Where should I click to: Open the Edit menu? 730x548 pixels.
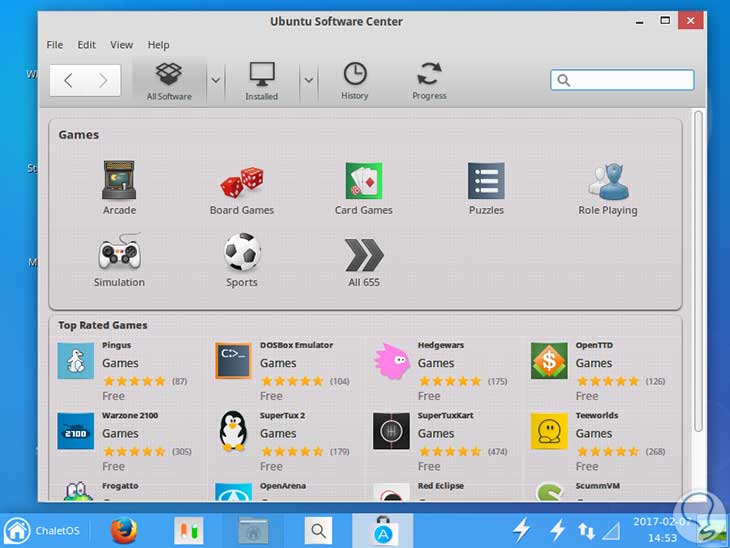[x=86, y=45]
